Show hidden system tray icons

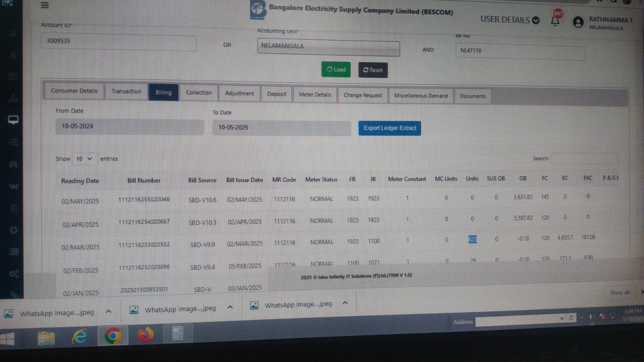(582, 317)
